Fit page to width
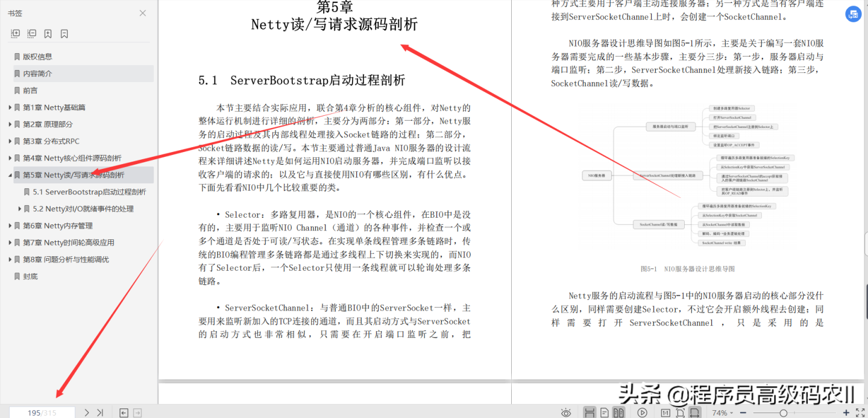This screenshot has height=418, width=868. pos(695,413)
